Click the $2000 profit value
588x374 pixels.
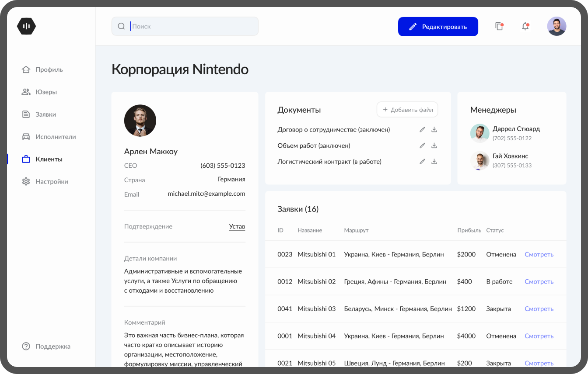466,254
